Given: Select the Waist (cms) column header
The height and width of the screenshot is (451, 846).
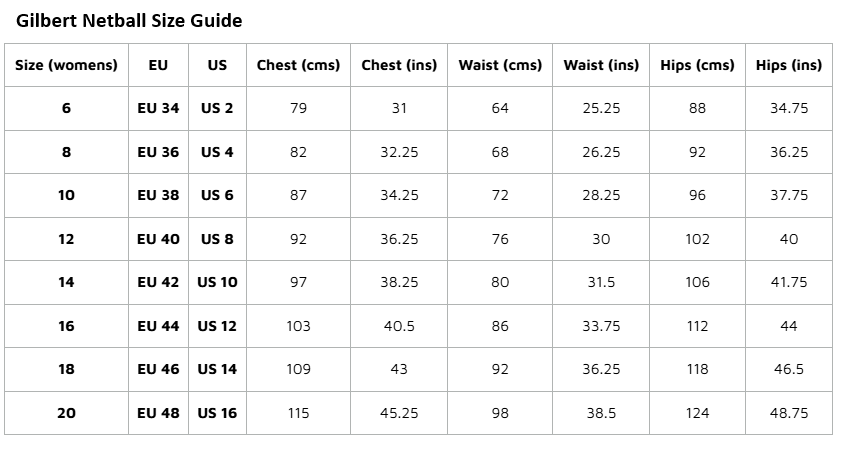Looking at the screenshot, I should [x=500, y=65].
